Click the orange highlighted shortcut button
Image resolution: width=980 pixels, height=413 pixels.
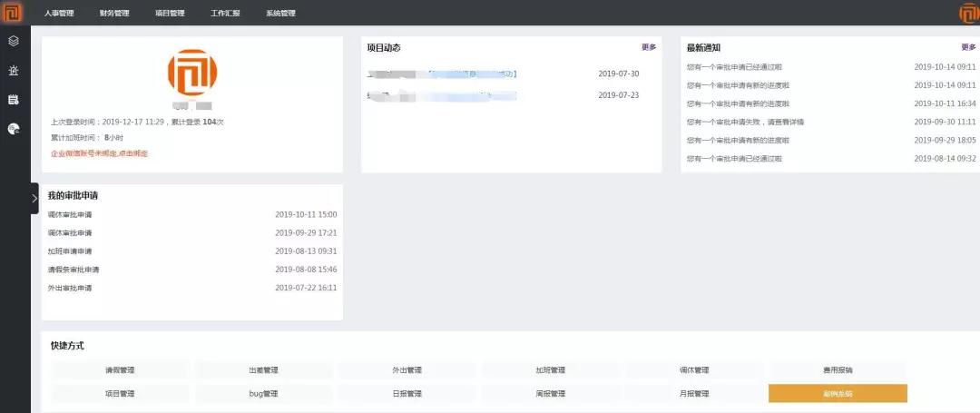tap(838, 394)
